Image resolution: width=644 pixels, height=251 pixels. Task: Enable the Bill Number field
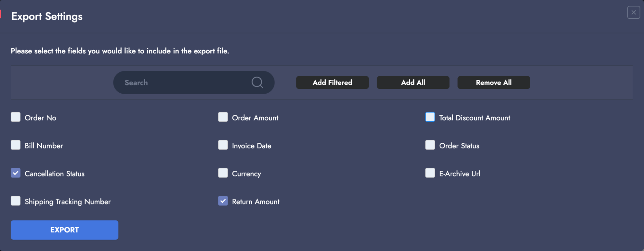pos(15,145)
